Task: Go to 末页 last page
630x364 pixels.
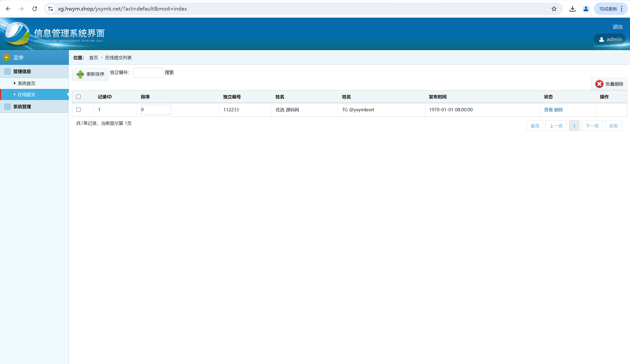Action: click(x=613, y=126)
